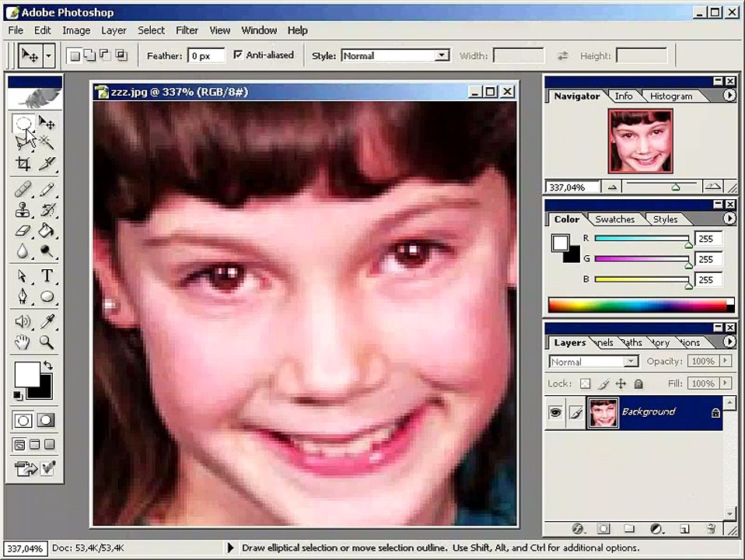Open the File menu

point(16,30)
